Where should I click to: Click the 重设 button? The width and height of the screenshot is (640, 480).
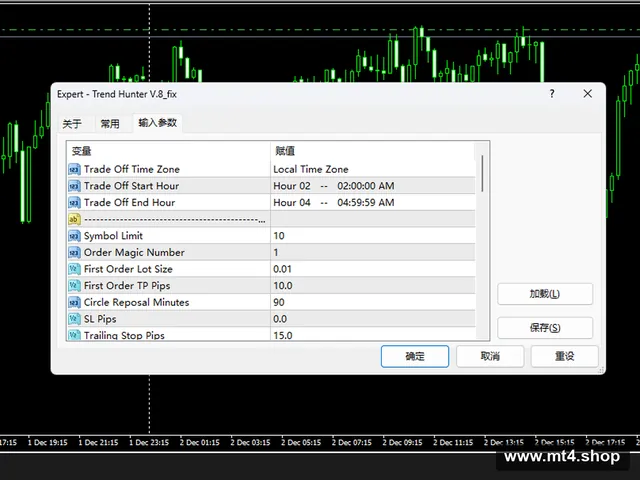(x=564, y=356)
